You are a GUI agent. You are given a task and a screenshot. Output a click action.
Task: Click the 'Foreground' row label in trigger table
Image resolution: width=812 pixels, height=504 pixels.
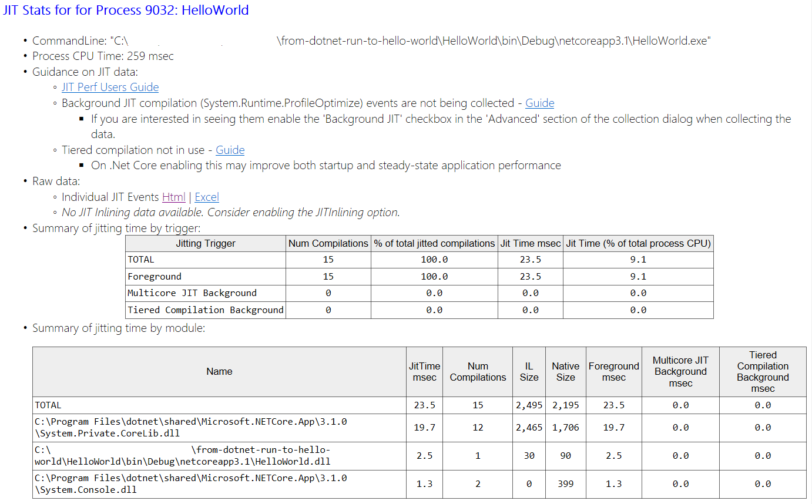pos(155,276)
